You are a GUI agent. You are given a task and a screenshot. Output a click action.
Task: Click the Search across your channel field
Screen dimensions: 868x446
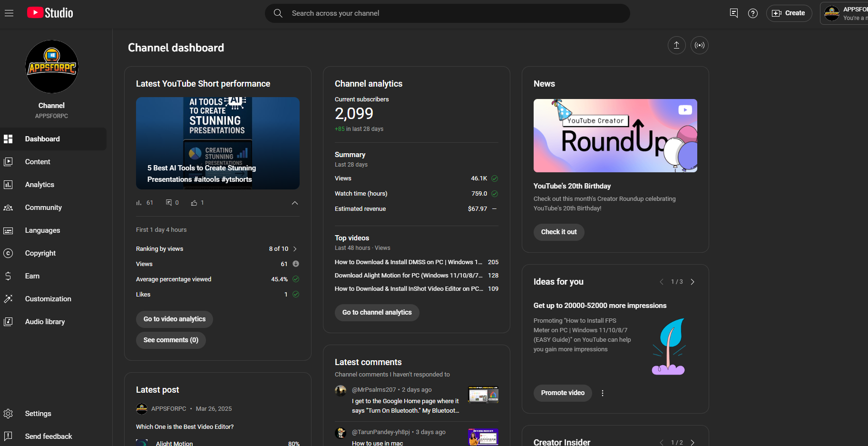[x=447, y=13]
